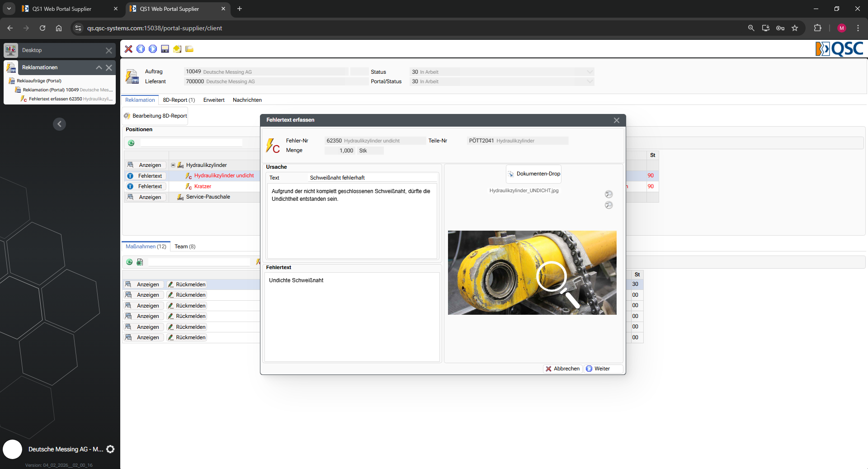
Task: Open a new browser tab with plus button
Action: pos(240,9)
